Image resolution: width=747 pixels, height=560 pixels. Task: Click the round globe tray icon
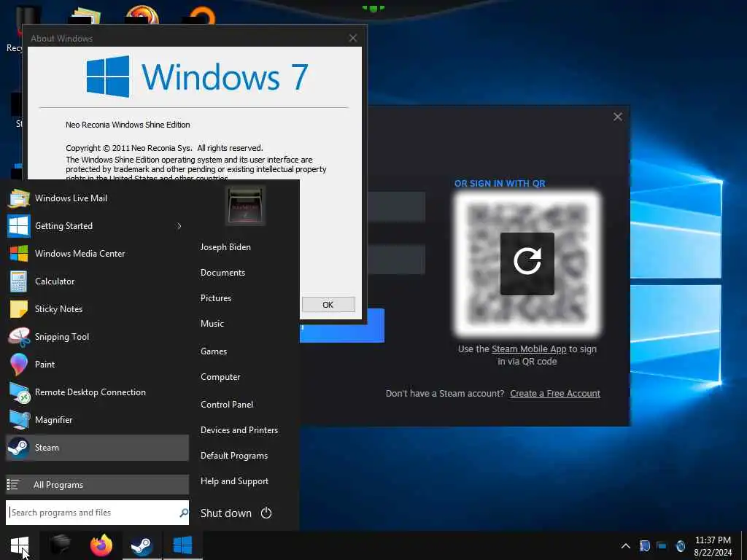(x=681, y=545)
